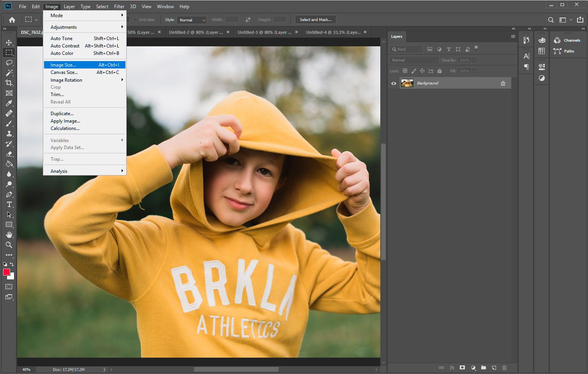Open the Style dropdown in options bar
This screenshot has height=374, width=588.
[191, 19]
